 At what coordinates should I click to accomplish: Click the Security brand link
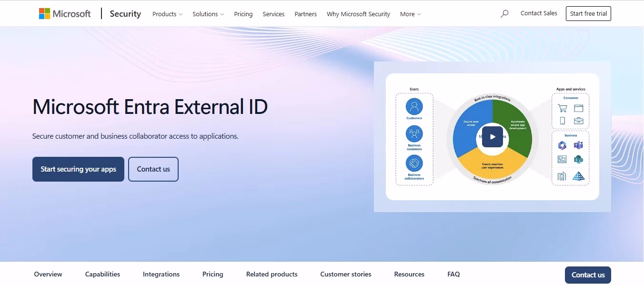pyautogui.click(x=125, y=14)
